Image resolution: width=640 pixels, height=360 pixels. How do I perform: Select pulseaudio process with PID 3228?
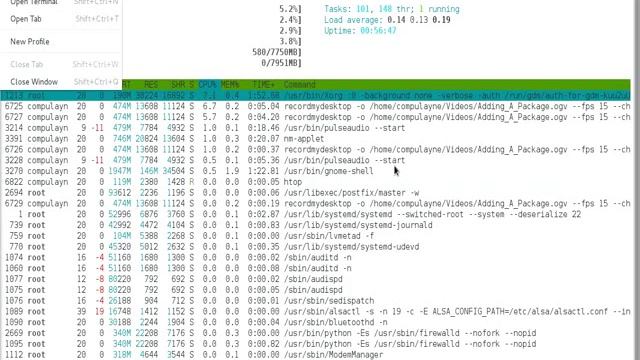316,160
